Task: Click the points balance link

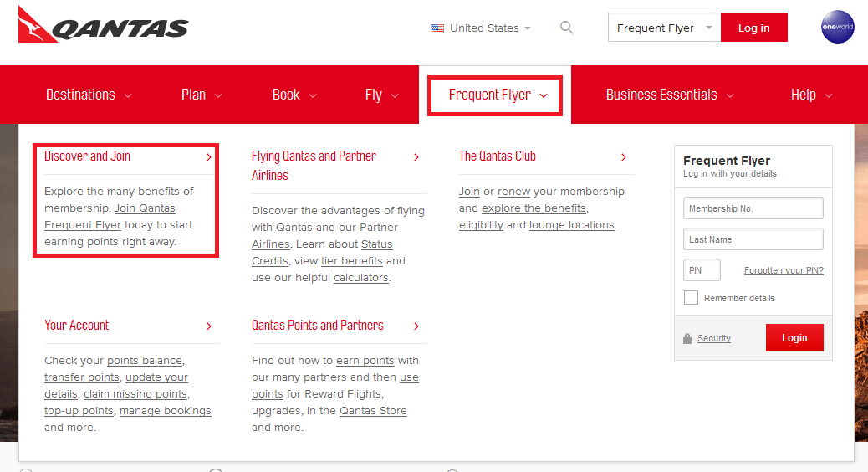Action: coord(145,361)
